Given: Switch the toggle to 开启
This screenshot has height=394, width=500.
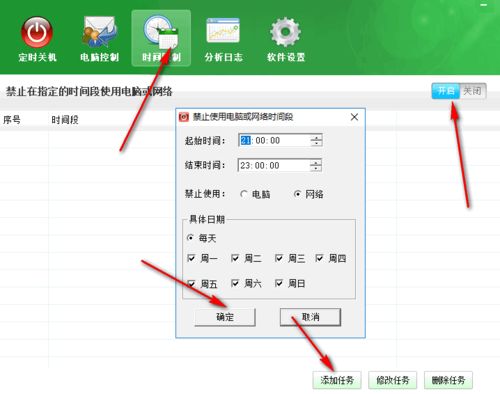Looking at the screenshot, I should 446,91.
